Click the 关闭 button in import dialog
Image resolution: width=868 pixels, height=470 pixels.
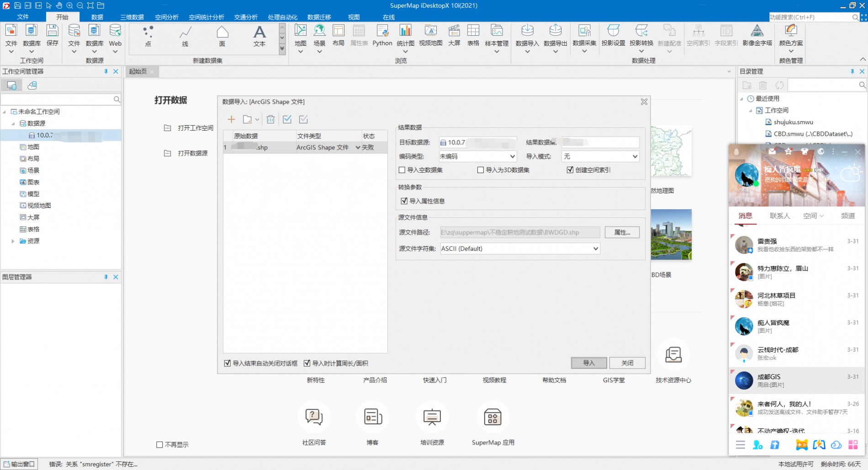pyautogui.click(x=627, y=363)
